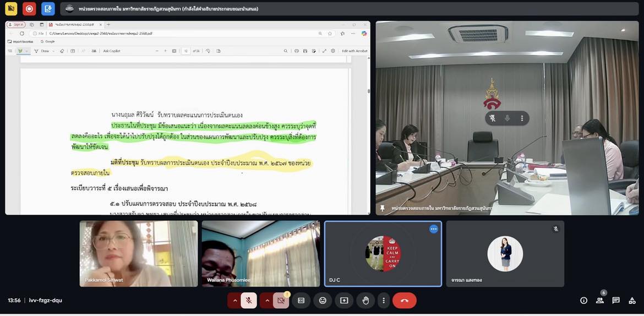Click the present screen icon
The width and height of the screenshot is (644, 316).
pyautogui.click(x=344, y=301)
